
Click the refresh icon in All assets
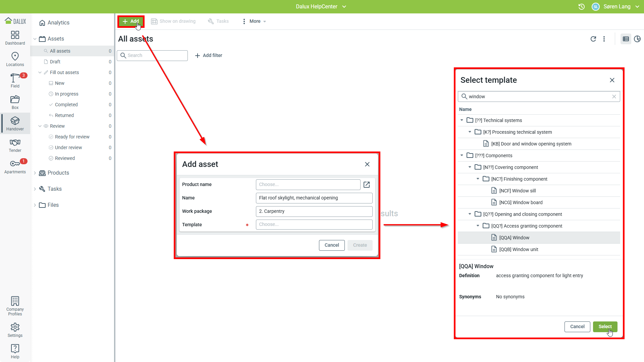pyautogui.click(x=593, y=39)
